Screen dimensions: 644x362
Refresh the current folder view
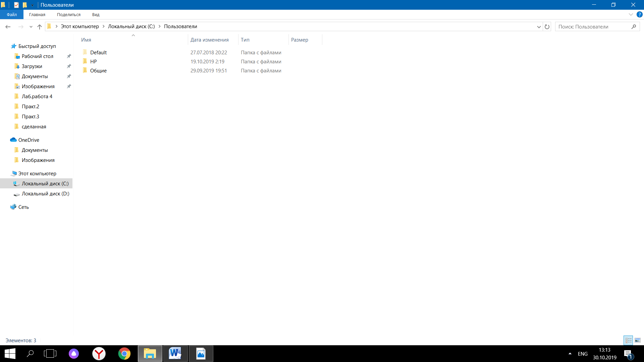click(547, 26)
